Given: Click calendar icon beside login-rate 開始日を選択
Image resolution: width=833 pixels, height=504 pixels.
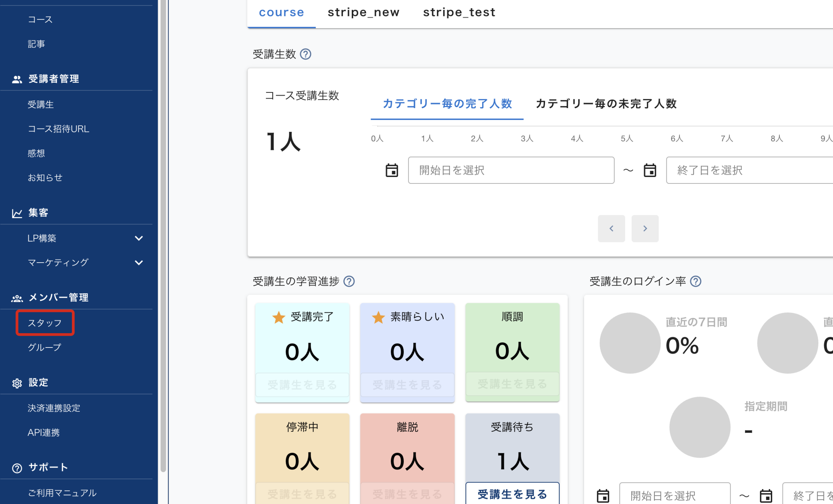Looking at the screenshot, I should (x=603, y=496).
